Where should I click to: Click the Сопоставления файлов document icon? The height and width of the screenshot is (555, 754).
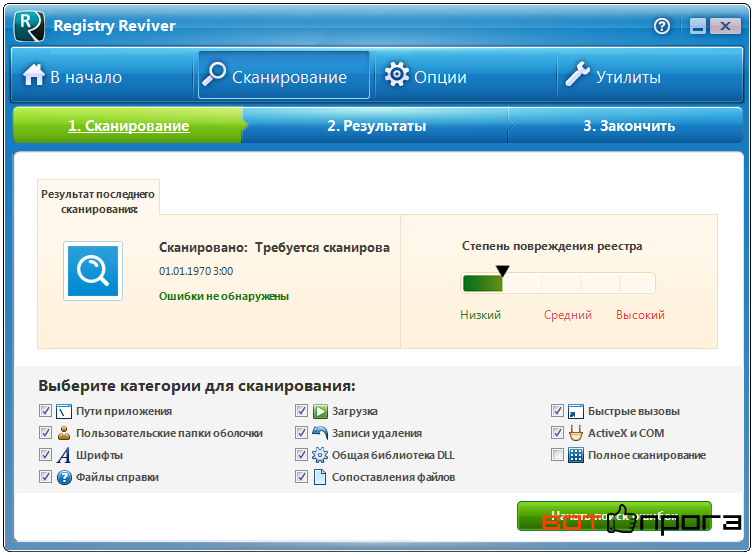pos(320,477)
